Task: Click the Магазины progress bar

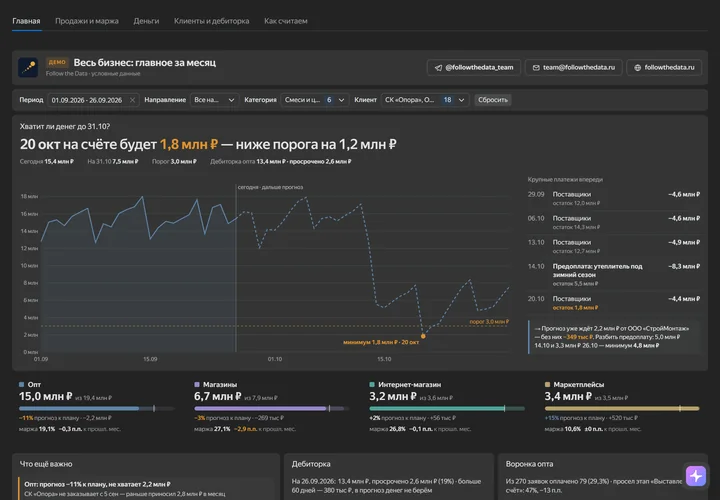Action: pyautogui.click(x=272, y=408)
